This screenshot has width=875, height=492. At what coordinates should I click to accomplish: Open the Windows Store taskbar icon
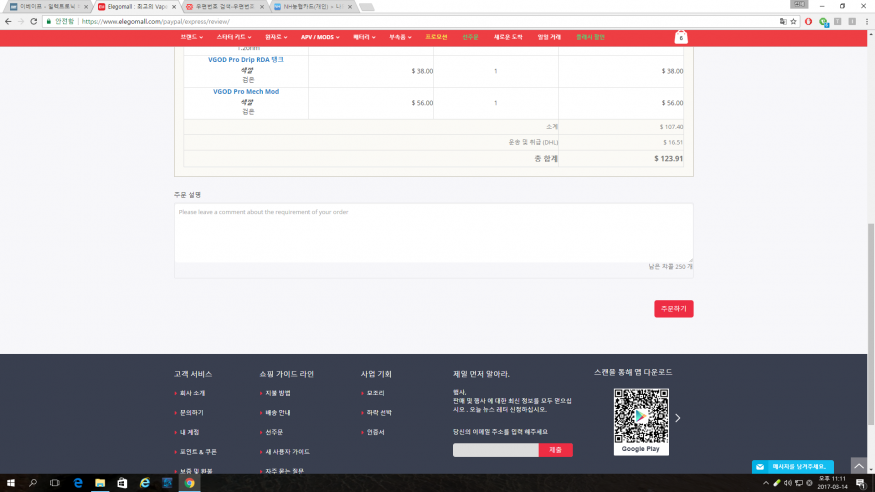click(x=122, y=483)
